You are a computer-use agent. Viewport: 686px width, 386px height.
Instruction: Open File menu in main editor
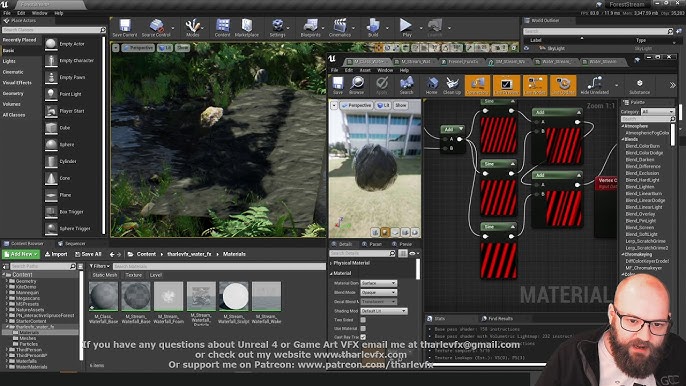pyautogui.click(x=7, y=13)
